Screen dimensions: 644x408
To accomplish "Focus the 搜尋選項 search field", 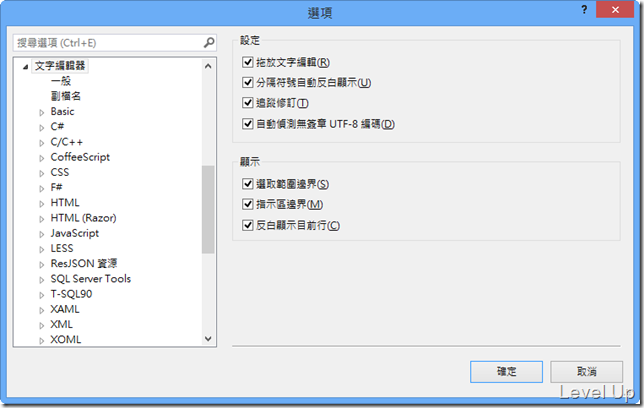I will (x=115, y=43).
